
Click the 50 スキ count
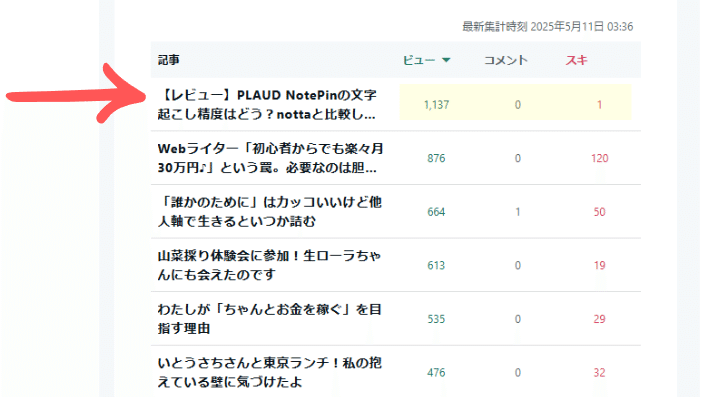[600, 212]
